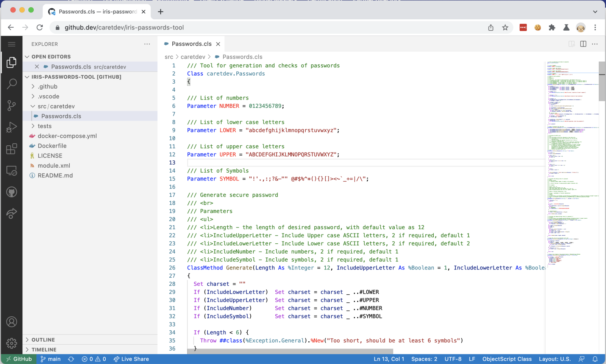Open the Live Share sidebar icon
Image resolution: width=606 pixels, height=364 pixels.
point(12,214)
